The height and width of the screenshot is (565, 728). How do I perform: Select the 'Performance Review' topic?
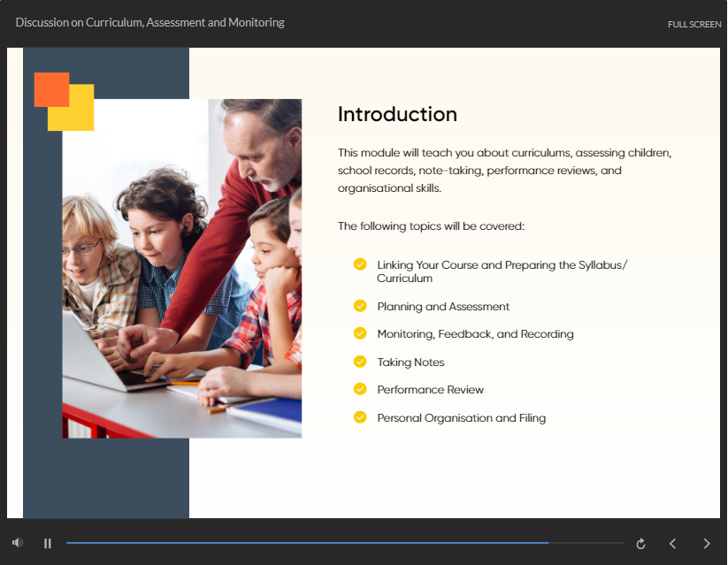[430, 390]
